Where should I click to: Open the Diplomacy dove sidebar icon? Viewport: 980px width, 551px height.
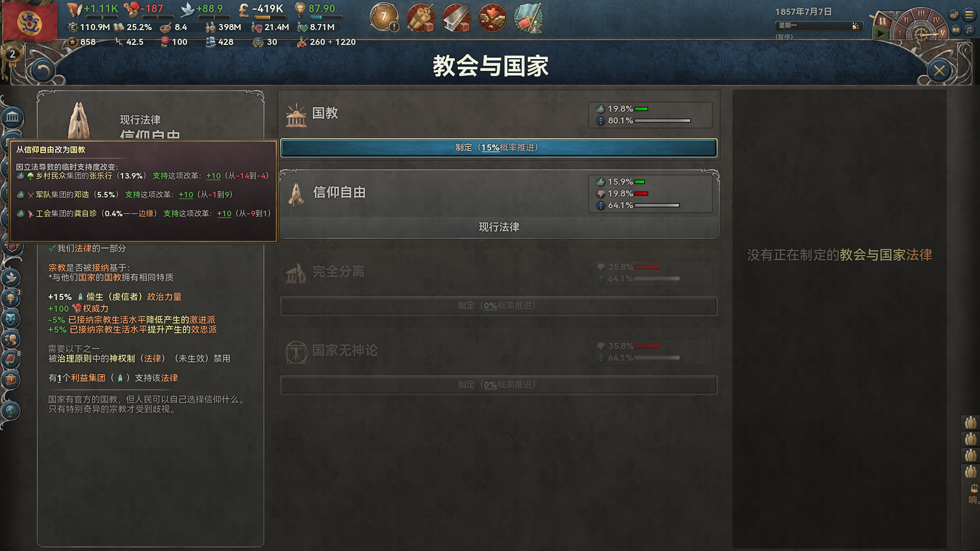tap(11, 278)
